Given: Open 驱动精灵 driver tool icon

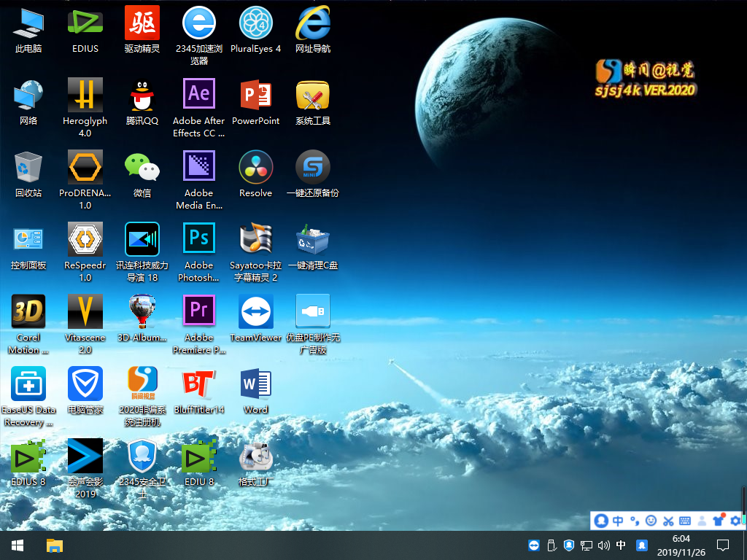Looking at the screenshot, I should point(142,23).
